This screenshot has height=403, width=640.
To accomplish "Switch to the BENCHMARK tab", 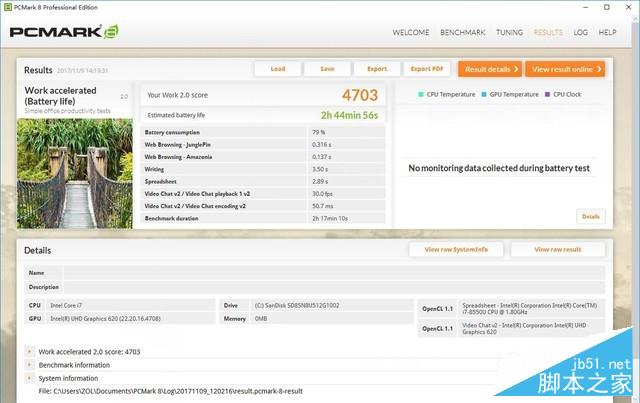I will tap(462, 32).
